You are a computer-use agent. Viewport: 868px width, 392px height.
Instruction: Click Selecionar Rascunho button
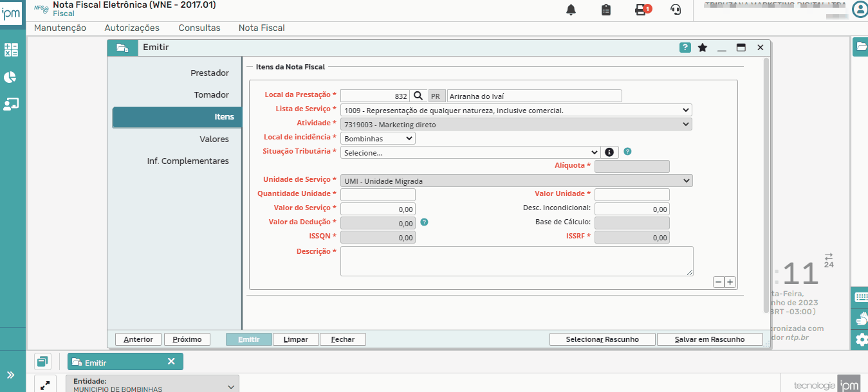pos(602,339)
